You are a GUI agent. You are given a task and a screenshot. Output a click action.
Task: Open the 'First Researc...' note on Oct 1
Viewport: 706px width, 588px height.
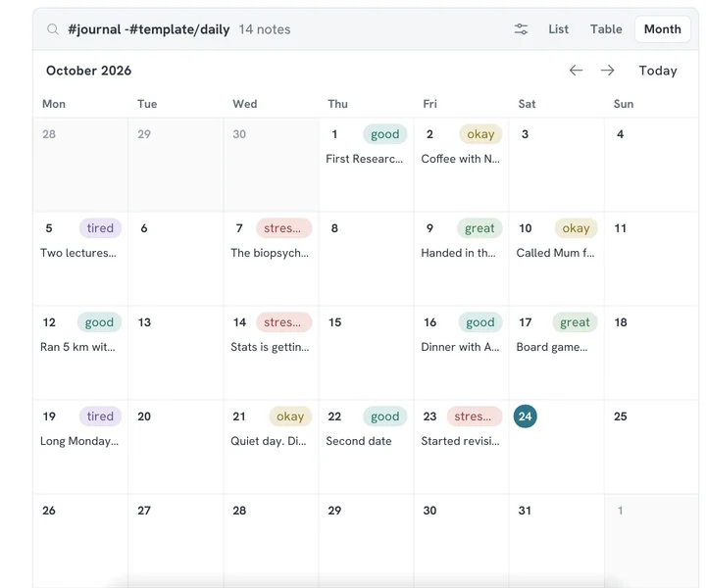(x=364, y=159)
